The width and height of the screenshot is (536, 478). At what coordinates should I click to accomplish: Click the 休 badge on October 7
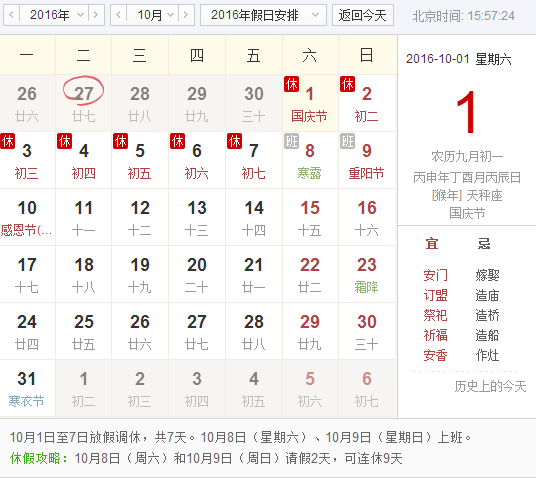click(235, 141)
